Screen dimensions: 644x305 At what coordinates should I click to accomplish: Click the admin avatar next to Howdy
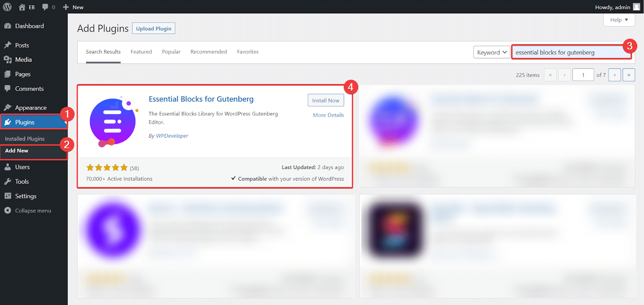click(x=636, y=7)
